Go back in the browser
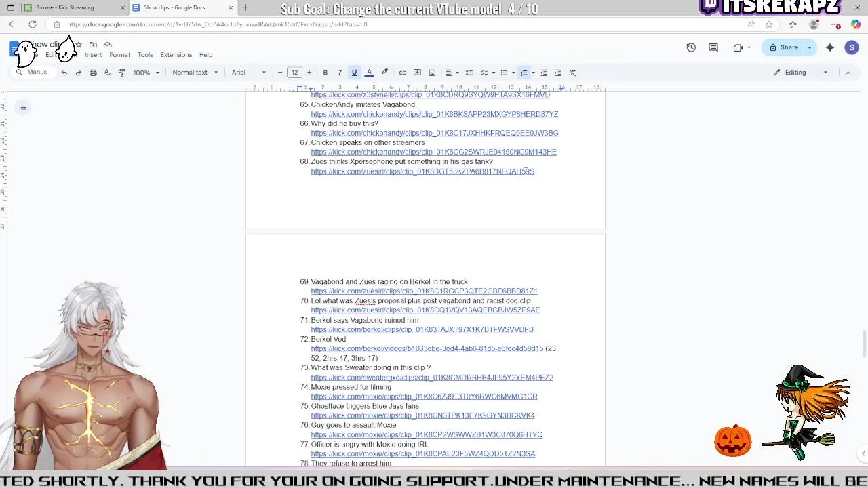Screen dimensions: 868x488 [12, 24]
